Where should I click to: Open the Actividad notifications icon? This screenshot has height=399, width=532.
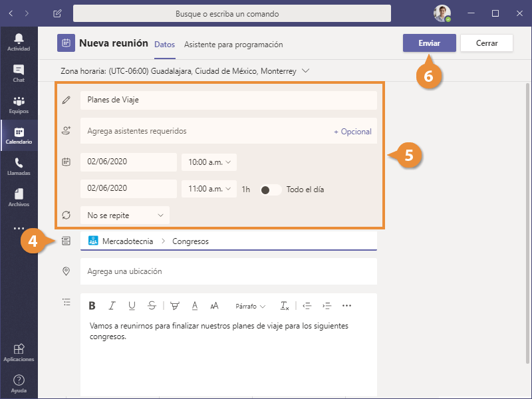tap(19, 41)
